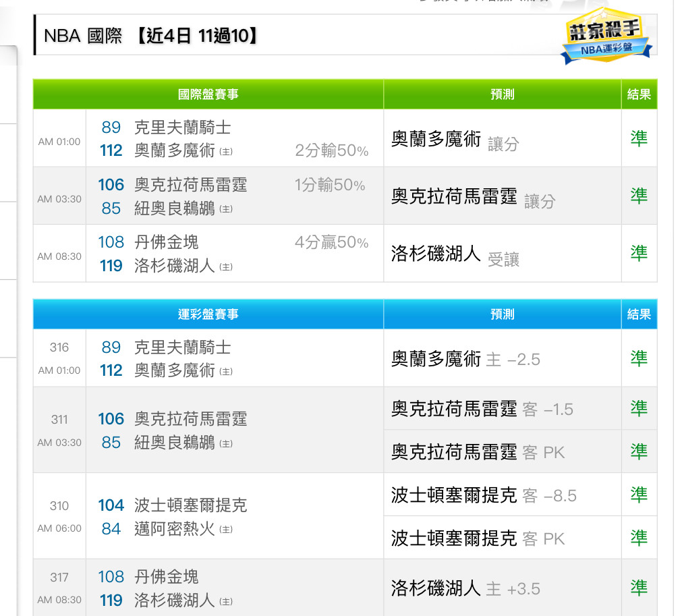
Task: Click game number 310 in 運彩盤 table
Action: pos(59,505)
